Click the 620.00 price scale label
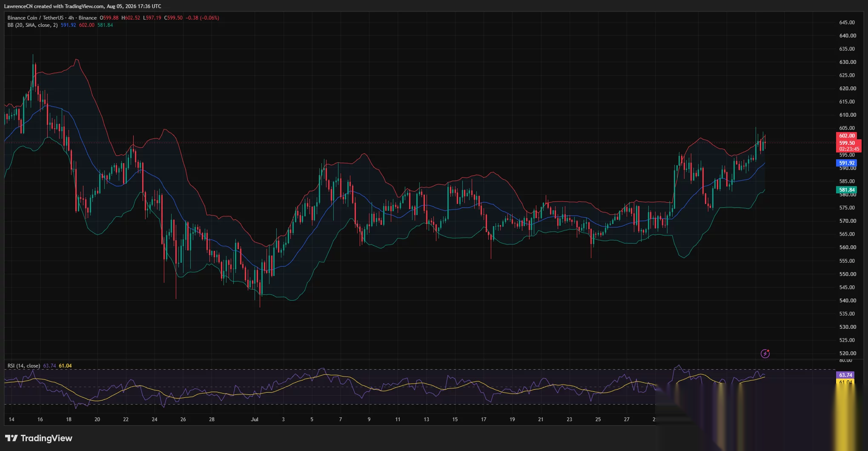The height and width of the screenshot is (451, 868). point(847,89)
